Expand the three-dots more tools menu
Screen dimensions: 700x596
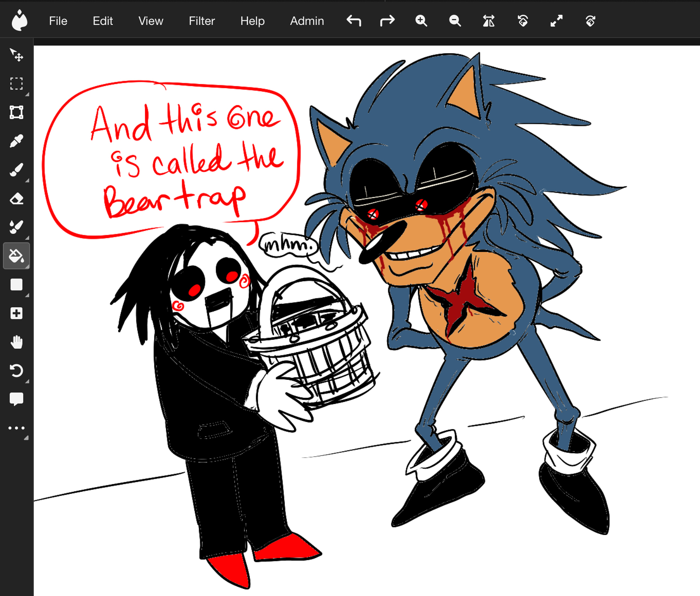pos(16,428)
